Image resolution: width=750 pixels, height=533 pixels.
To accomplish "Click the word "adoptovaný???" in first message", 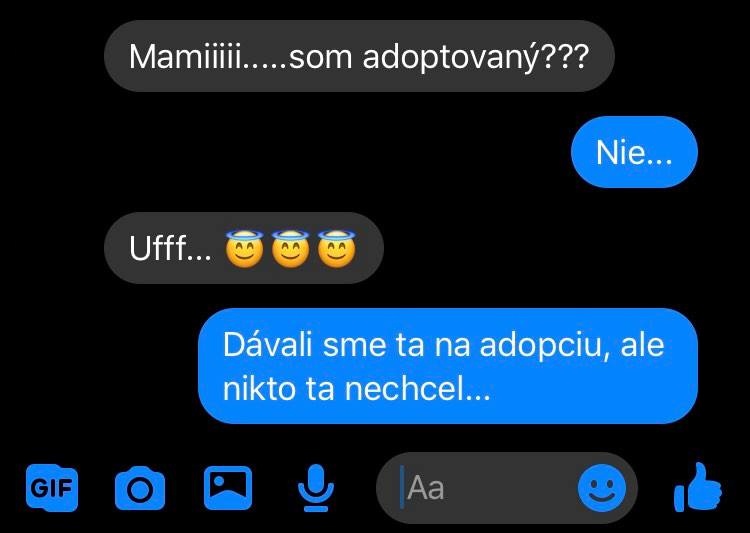I will point(476,57).
